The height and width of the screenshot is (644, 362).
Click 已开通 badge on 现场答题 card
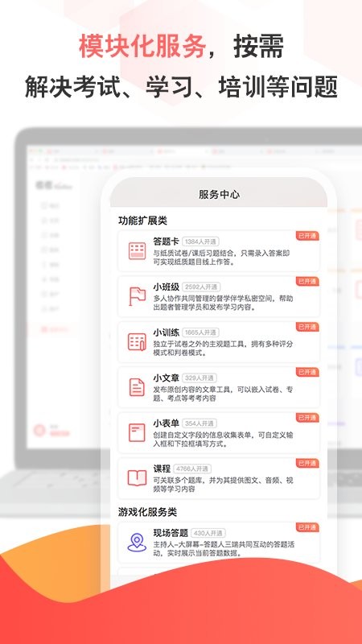pyautogui.click(x=307, y=527)
